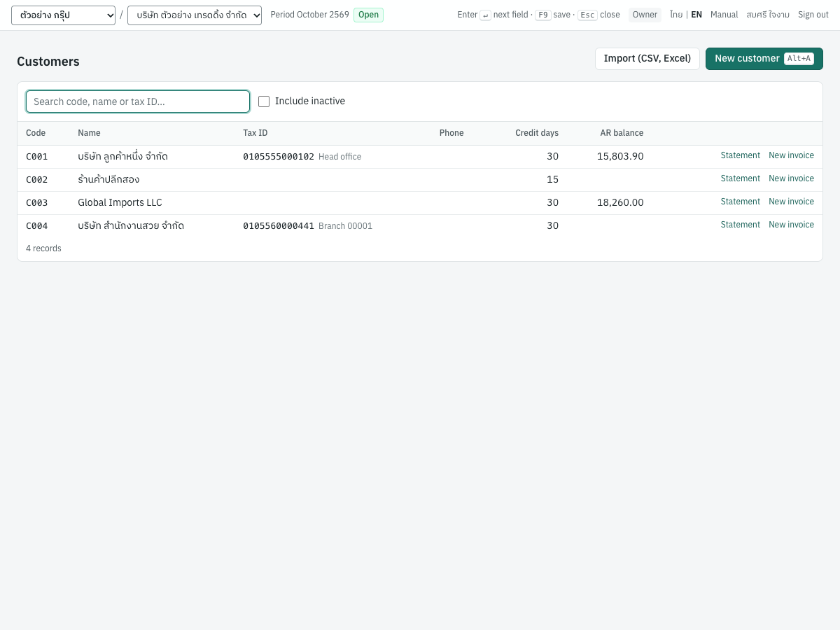Create New invoice for customer C002

click(791, 178)
